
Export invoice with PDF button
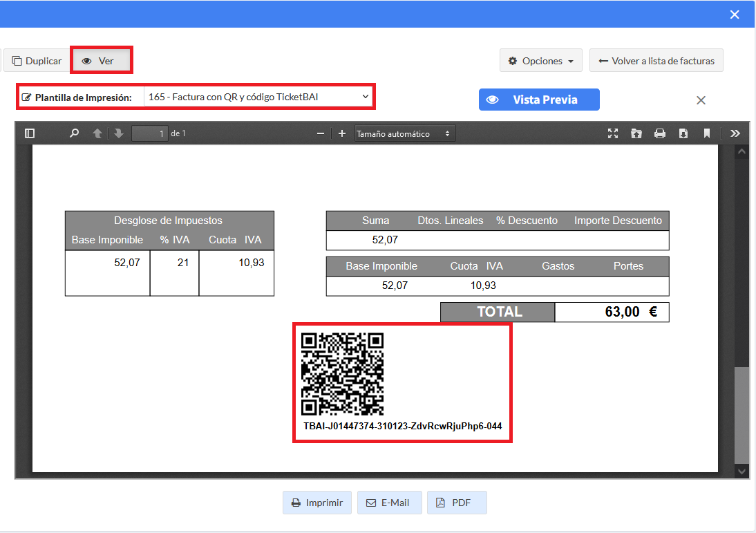(x=457, y=503)
